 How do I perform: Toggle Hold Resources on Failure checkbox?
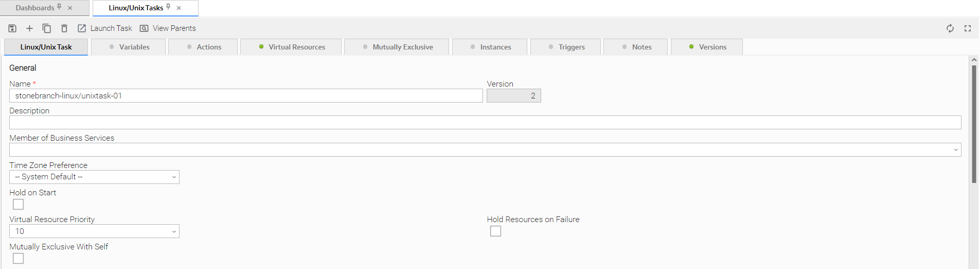(495, 231)
